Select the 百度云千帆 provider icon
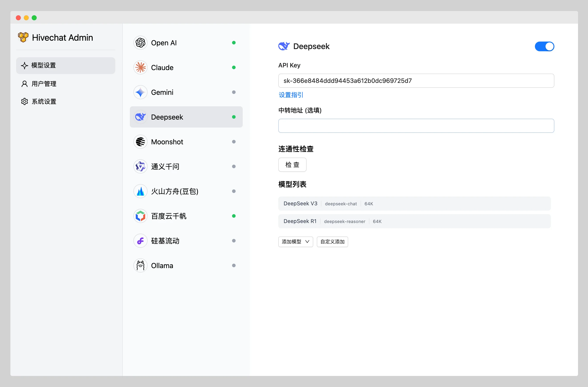Image resolution: width=588 pixels, height=387 pixels. [x=140, y=216]
